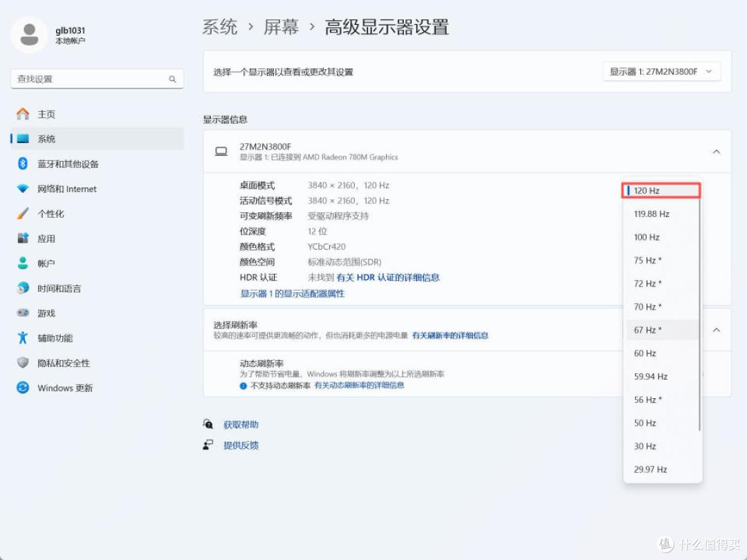Image resolution: width=747 pixels, height=560 pixels.
Task: Collapse the refresh rate section chevron
Action: tap(716, 330)
